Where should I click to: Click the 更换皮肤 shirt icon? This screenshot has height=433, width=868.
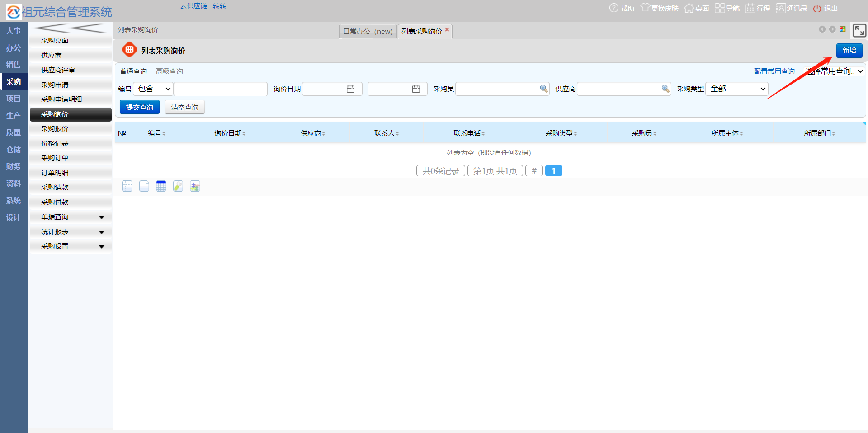pyautogui.click(x=645, y=8)
